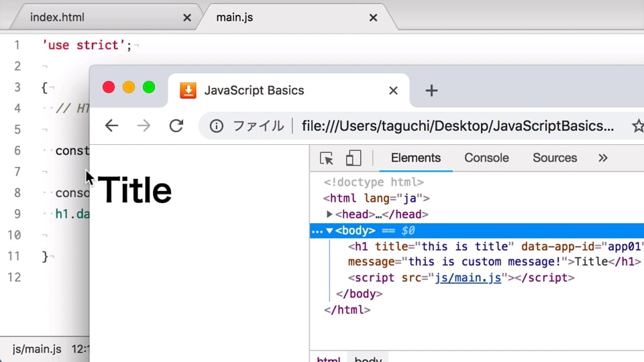Show more DevTools tabs
Screen dimensions: 644x362
[602, 158]
